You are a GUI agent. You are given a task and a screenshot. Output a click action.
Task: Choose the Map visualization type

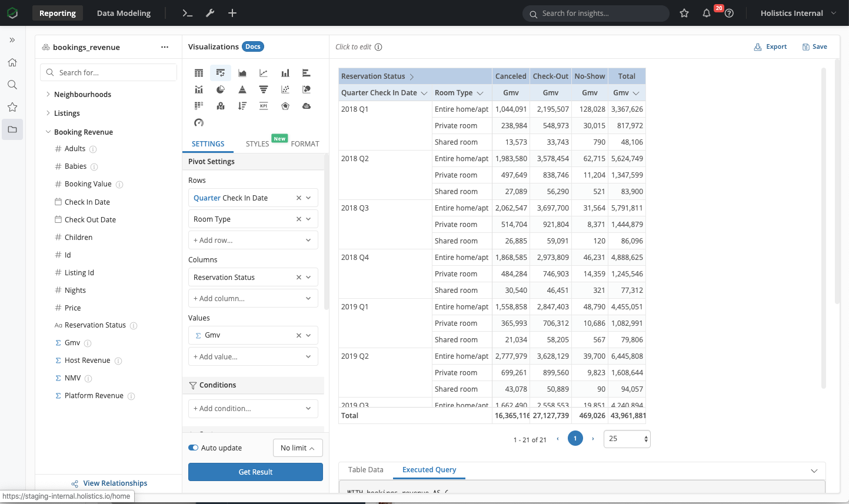[220, 106]
